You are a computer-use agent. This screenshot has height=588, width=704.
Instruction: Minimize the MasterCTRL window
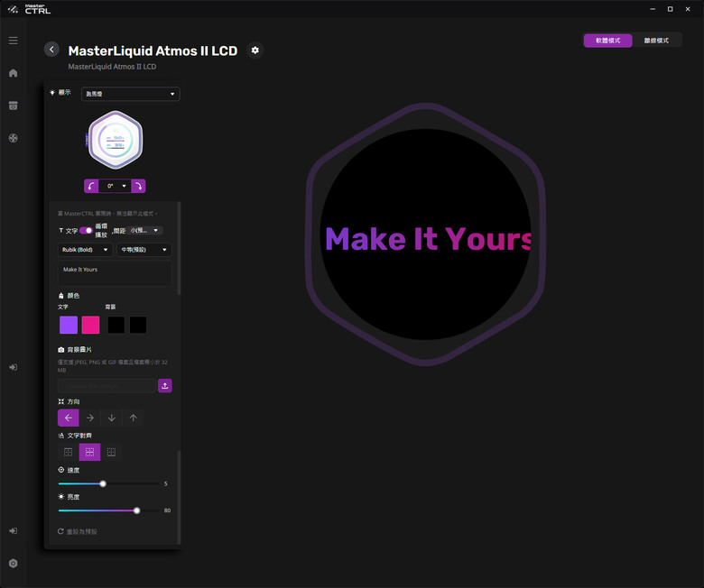(653, 9)
